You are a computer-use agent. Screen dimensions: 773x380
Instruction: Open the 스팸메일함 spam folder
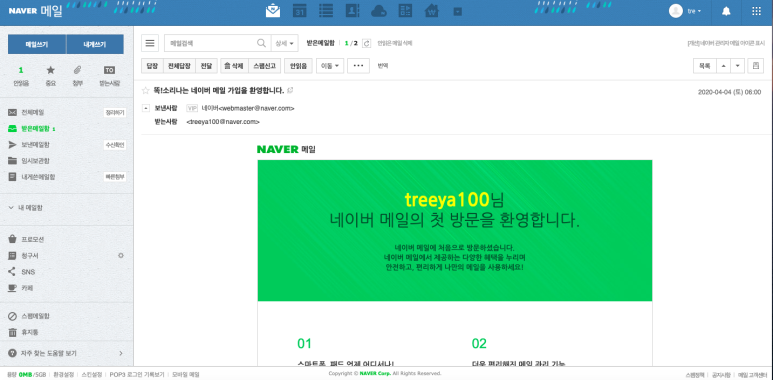tap(35, 316)
